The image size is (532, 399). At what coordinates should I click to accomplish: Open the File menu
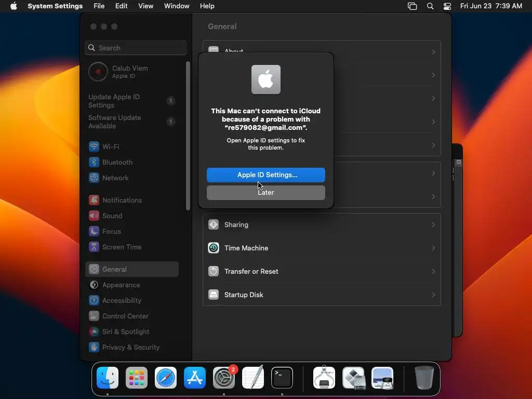99,6
